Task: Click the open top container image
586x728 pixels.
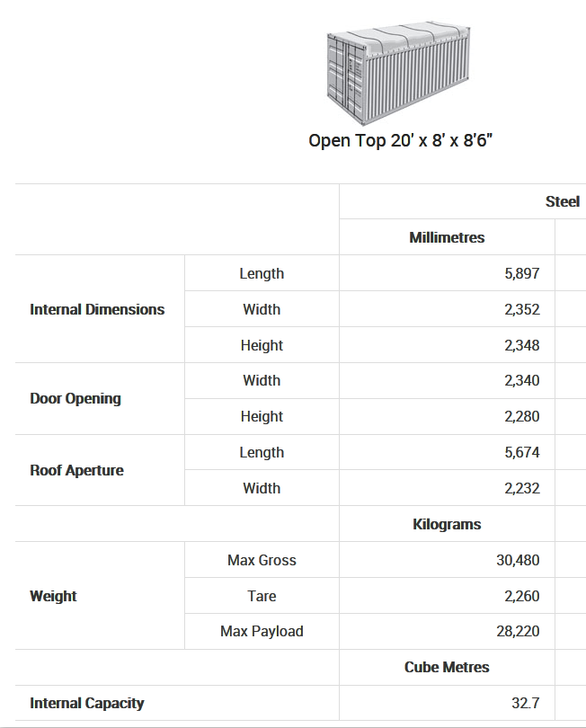Action: [399, 75]
